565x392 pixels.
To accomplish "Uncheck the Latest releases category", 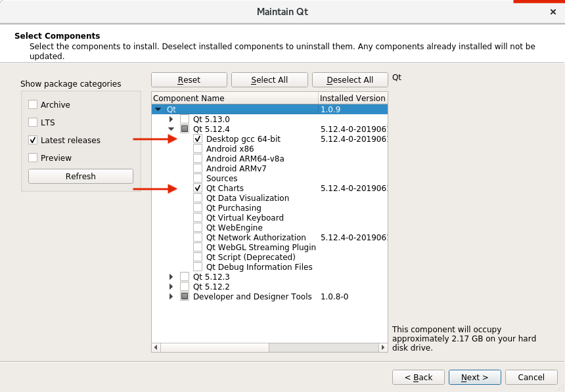I will [33, 140].
